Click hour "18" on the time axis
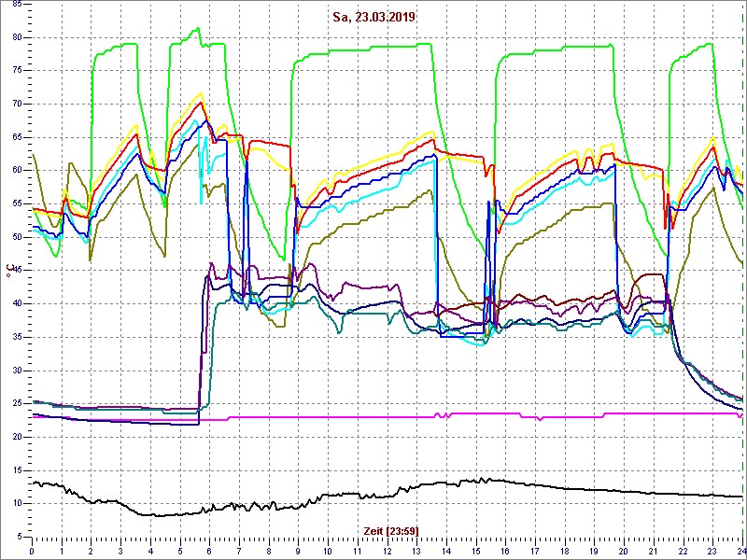 tap(565, 549)
